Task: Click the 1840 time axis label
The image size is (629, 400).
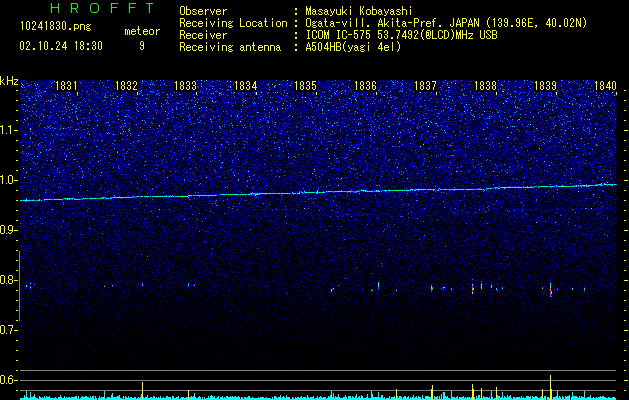Action: click(605, 86)
